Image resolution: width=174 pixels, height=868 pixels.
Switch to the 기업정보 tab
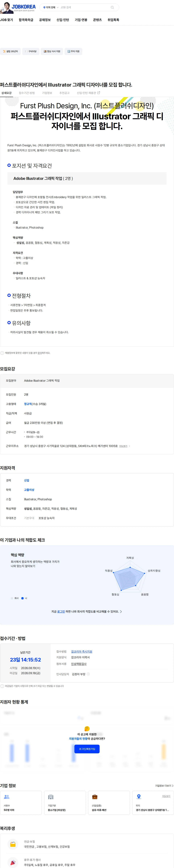click(47, 93)
